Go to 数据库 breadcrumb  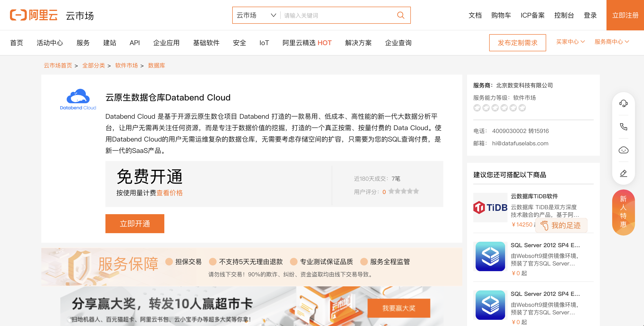click(x=156, y=66)
